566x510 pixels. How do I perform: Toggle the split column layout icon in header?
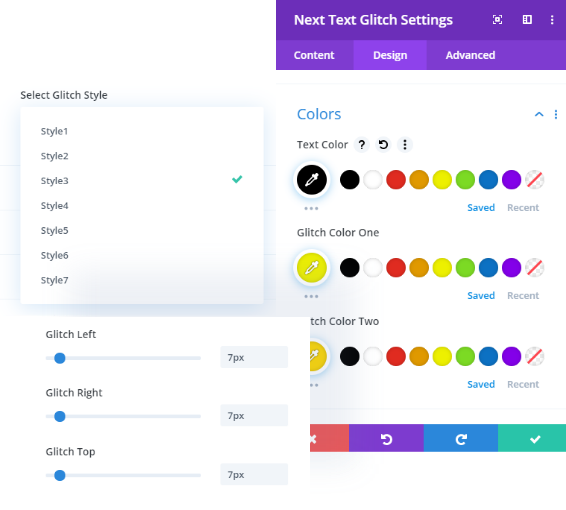coord(527,19)
